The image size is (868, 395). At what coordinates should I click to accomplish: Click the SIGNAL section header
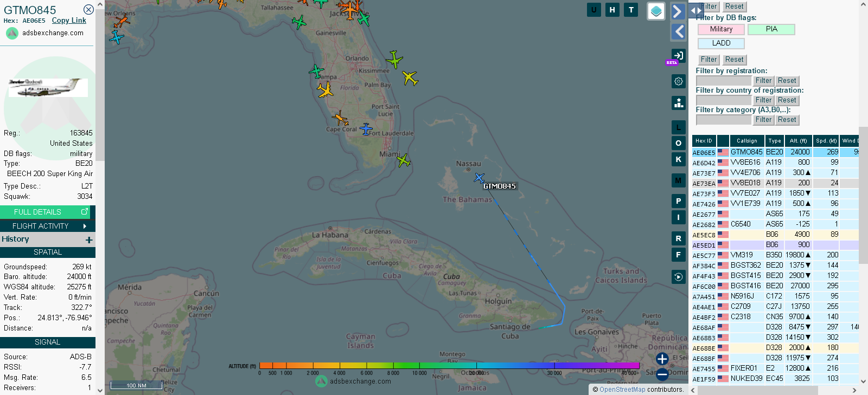point(48,342)
